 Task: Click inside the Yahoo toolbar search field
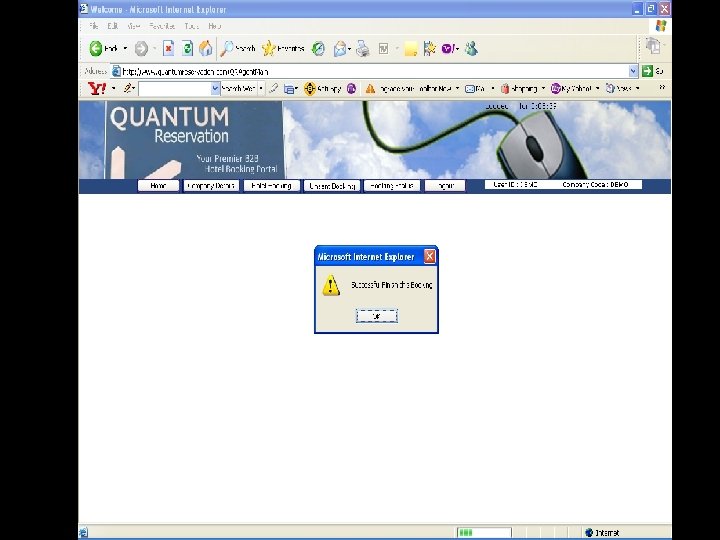click(x=174, y=89)
